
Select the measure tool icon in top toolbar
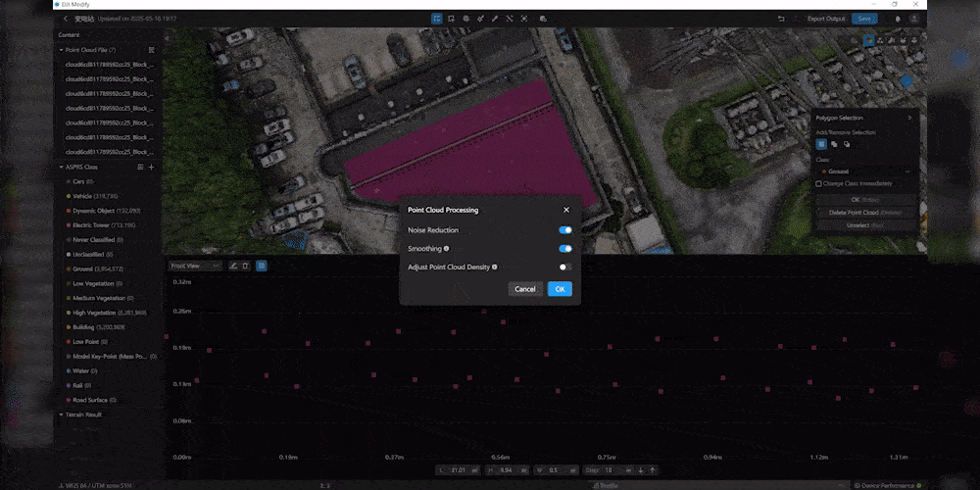click(510, 19)
